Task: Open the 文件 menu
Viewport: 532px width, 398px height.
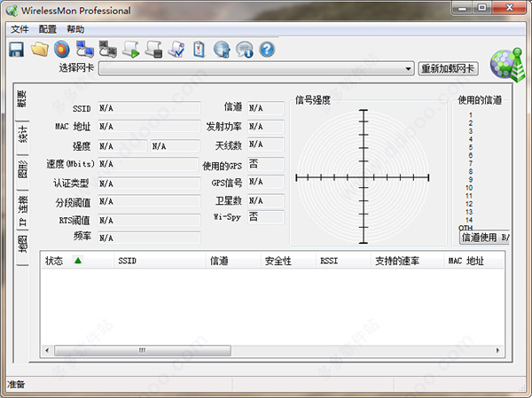Action: tap(20, 29)
